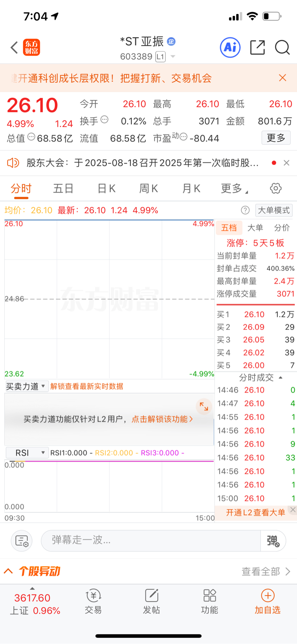Tap 解锁查看最新实时数据 link

(87, 386)
